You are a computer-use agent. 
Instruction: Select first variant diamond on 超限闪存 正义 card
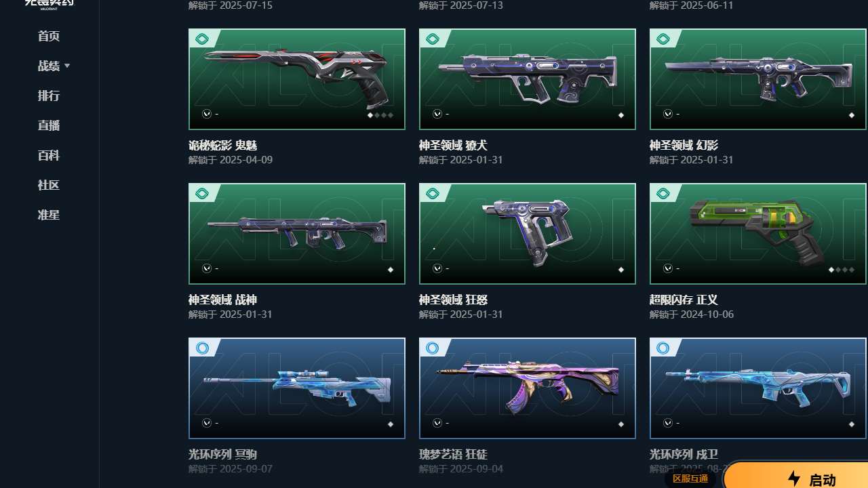(831, 270)
